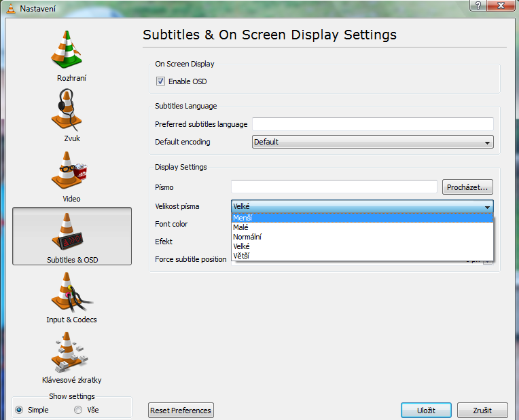The height and width of the screenshot is (420, 519).
Task: Select the Vše show settings radio button
Action: 78,410
